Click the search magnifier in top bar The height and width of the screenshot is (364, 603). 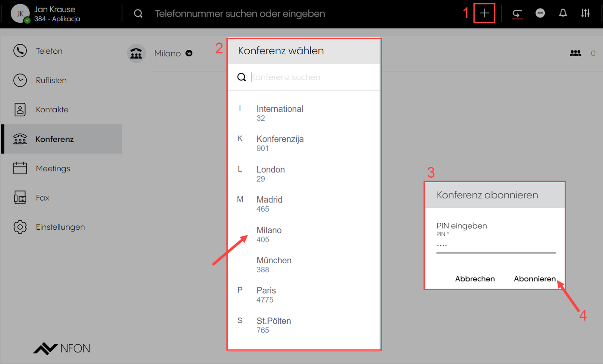(x=138, y=14)
